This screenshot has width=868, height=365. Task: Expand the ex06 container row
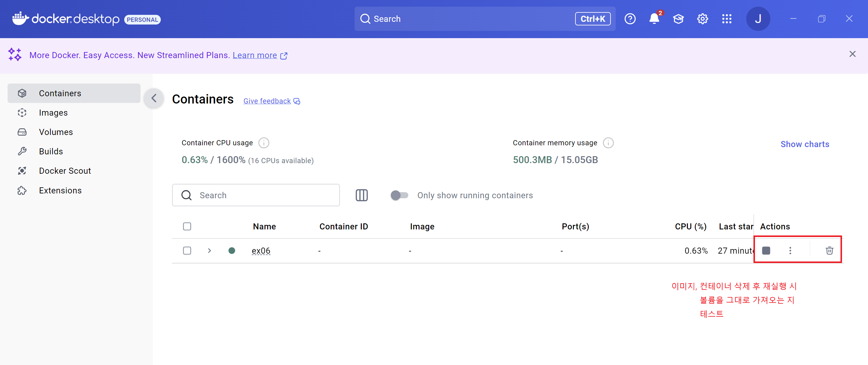point(209,251)
